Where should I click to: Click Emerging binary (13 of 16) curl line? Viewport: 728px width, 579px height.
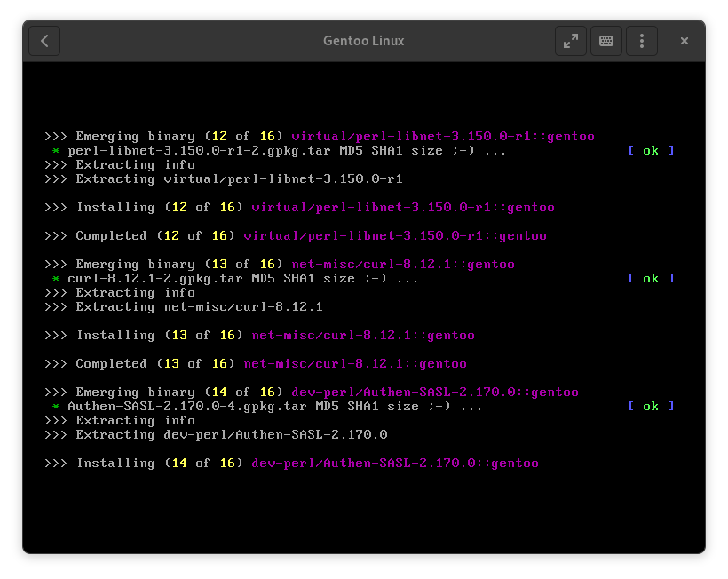pos(280,265)
